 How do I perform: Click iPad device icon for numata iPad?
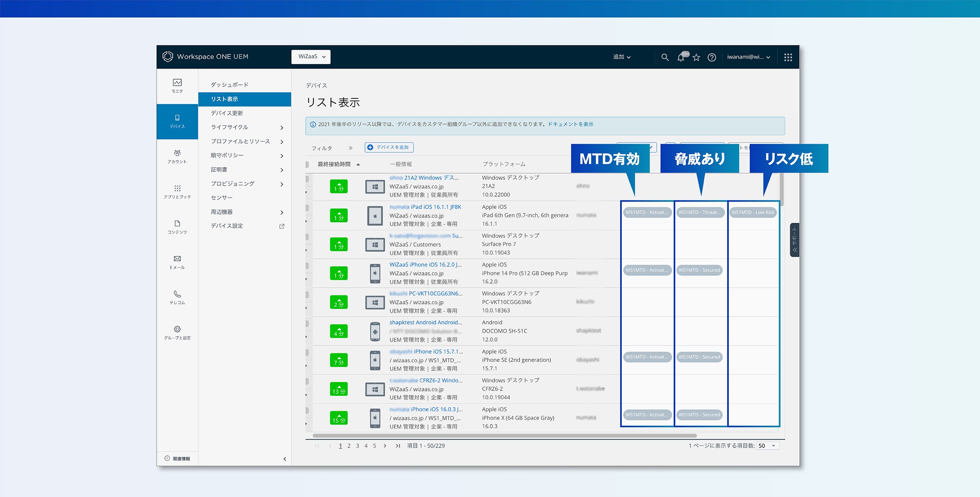coord(375,216)
